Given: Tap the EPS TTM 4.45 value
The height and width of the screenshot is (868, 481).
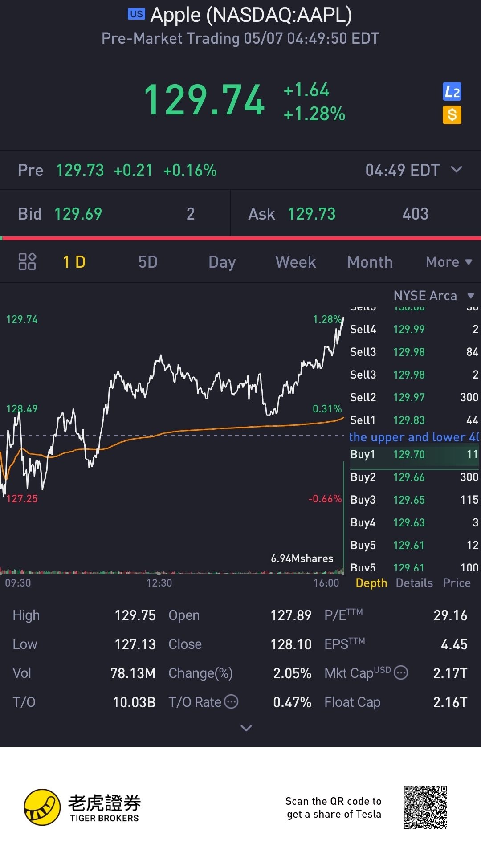Looking at the screenshot, I should point(454,644).
